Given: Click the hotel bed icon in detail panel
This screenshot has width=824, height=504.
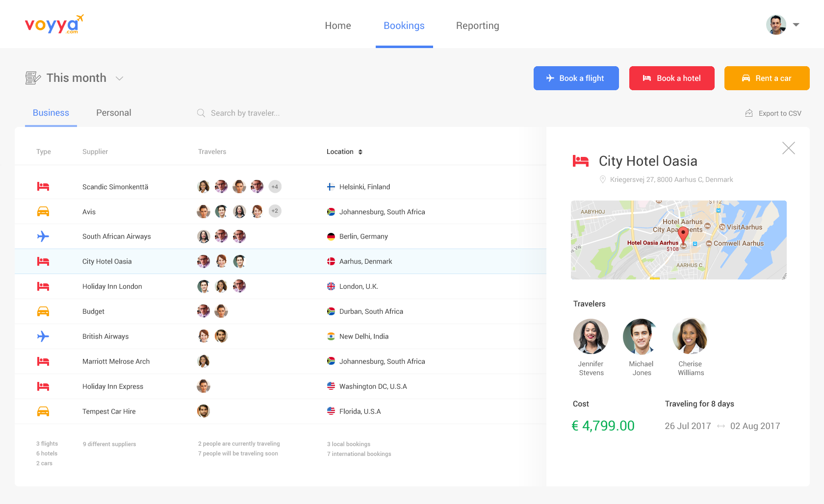Looking at the screenshot, I should pyautogui.click(x=581, y=161).
